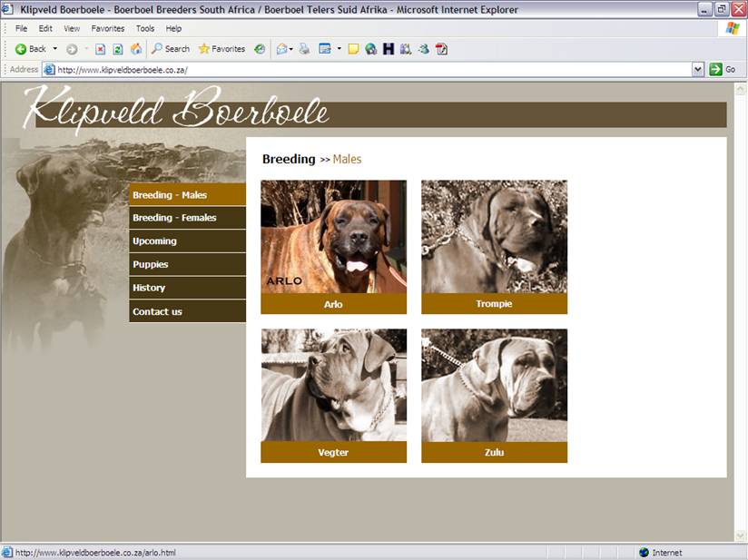Expand the address bar dropdown
This screenshot has height=560, width=748.
(697, 70)
